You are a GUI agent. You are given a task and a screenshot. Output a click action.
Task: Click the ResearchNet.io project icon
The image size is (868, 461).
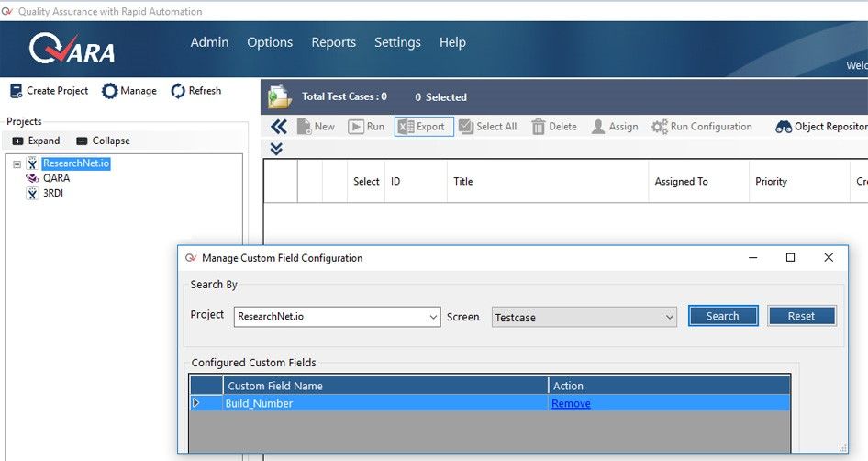[x=32, y=163]
